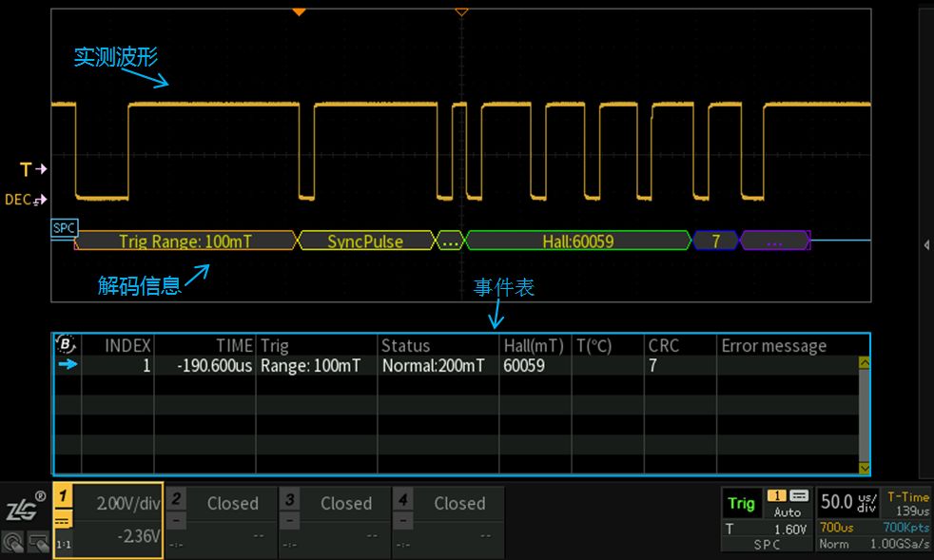This screenshot has width=934, height=560.
Task: Open the 50.0 us/div timebase setting
Action: [x=848, y=502]
